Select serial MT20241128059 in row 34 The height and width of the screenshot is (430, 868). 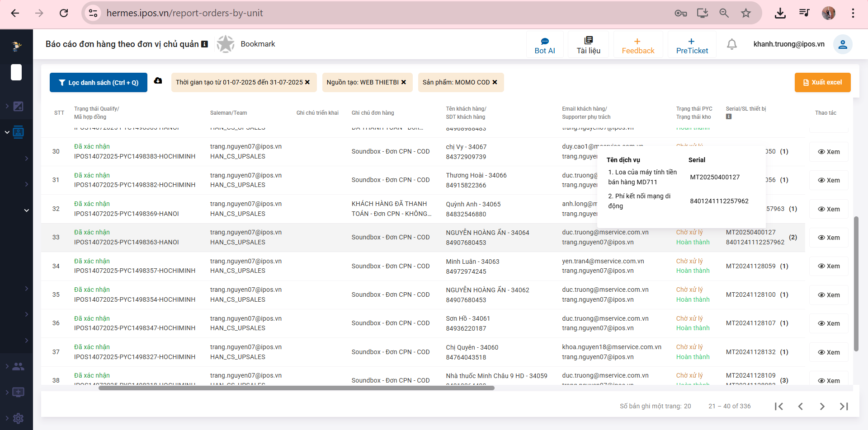tap(751, 266)
